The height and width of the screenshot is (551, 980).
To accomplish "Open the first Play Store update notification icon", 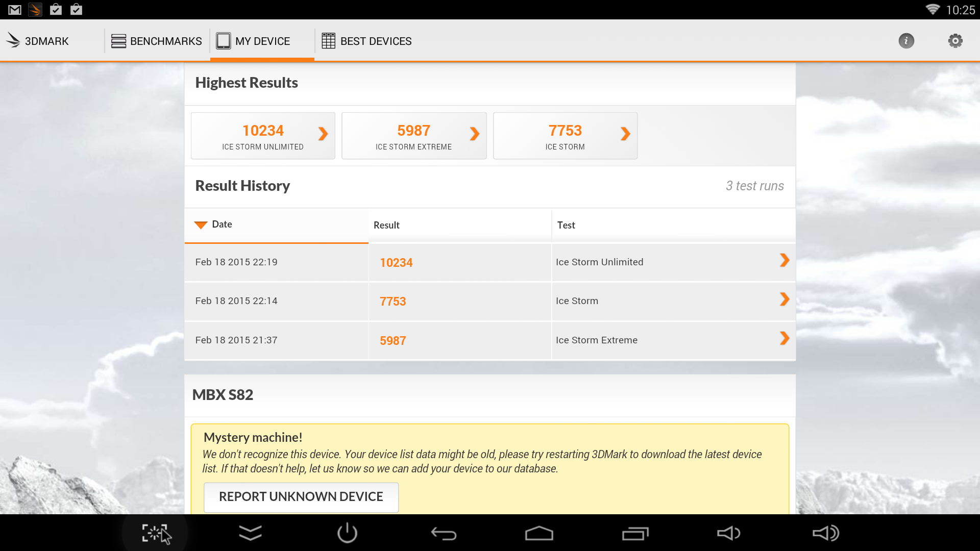I will pos(56,9).
